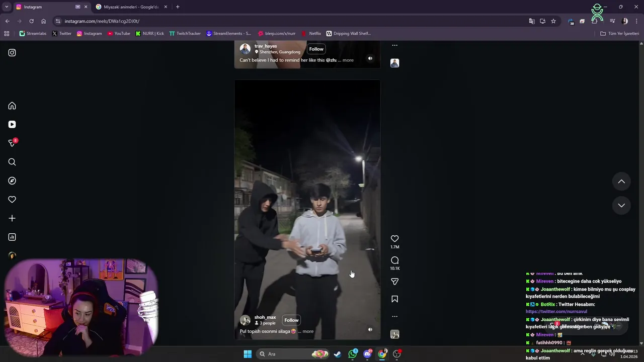Click the address bar with the instagram.com URL
Screen dimensions: 644x362
coord(292,21)
